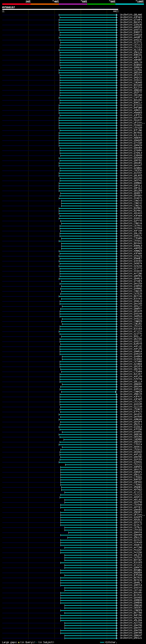Select the UniRef100_B2MVY5 label

tap(131, 344)
